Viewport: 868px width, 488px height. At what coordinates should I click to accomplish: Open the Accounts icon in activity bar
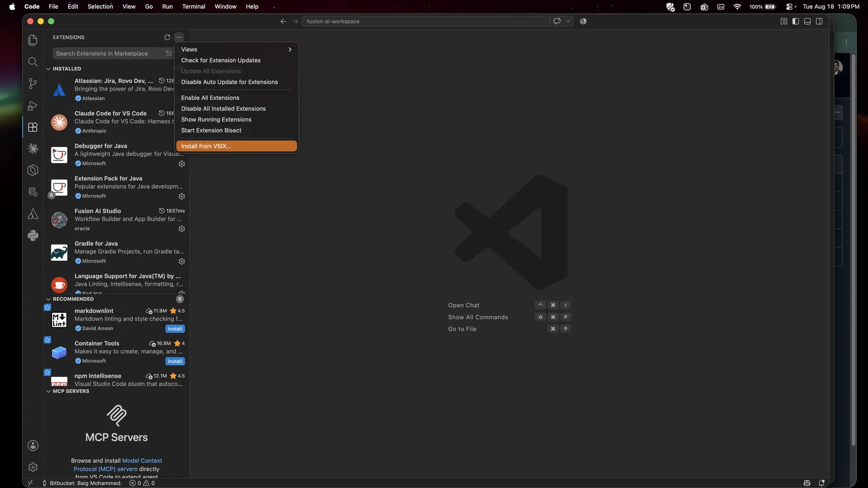(33, 445)
